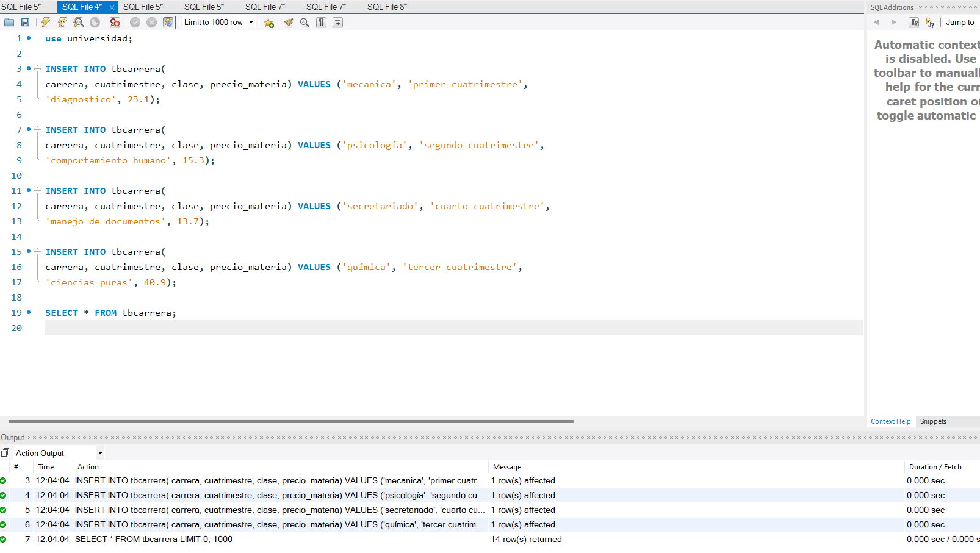Run Explain on current statement
980x553 pixels.
[x=79, y=23]
